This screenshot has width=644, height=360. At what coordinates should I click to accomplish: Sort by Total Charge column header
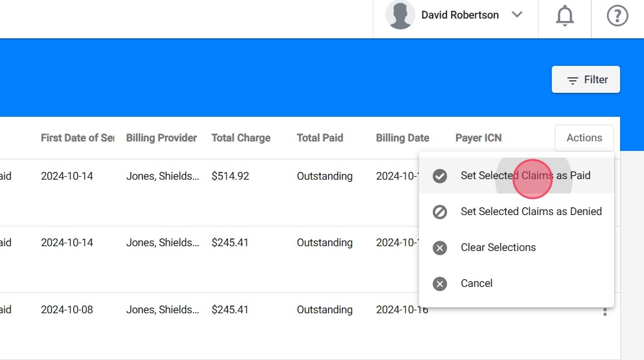[241, 138]
